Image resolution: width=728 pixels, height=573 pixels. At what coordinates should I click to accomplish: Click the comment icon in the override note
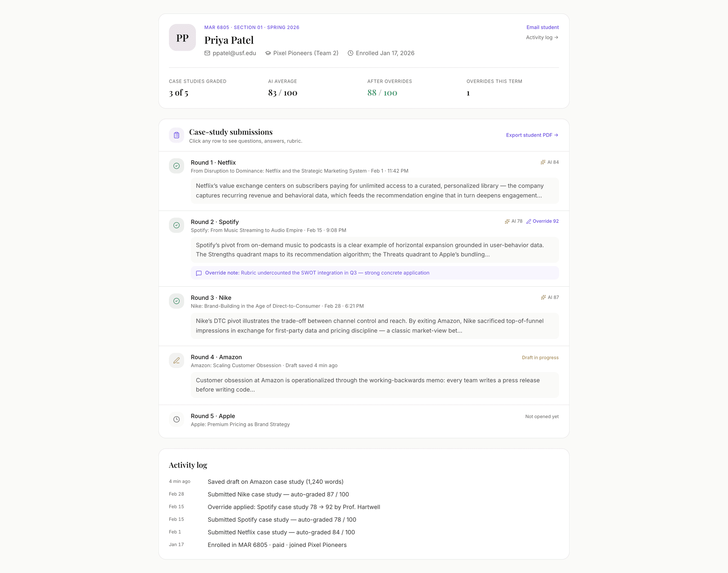click(x=199, y=273)
